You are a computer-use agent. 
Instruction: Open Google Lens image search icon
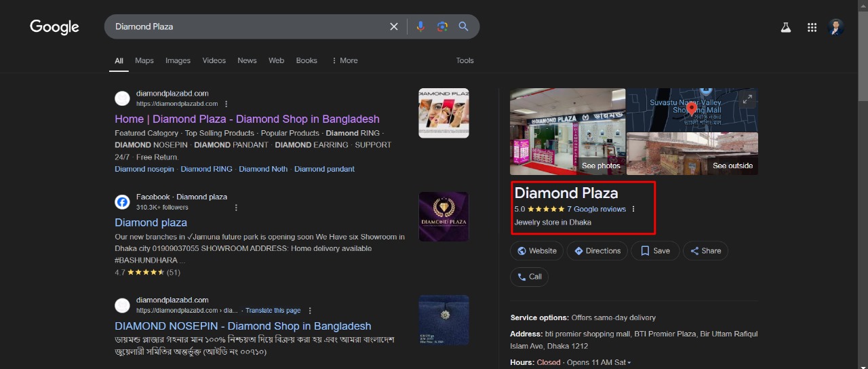click(442, 26)
